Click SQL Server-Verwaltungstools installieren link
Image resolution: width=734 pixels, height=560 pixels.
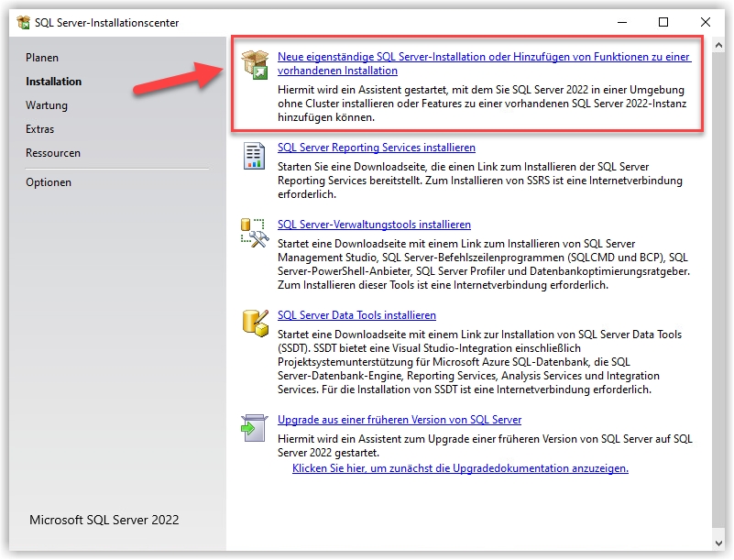click(x=374, y=225)
